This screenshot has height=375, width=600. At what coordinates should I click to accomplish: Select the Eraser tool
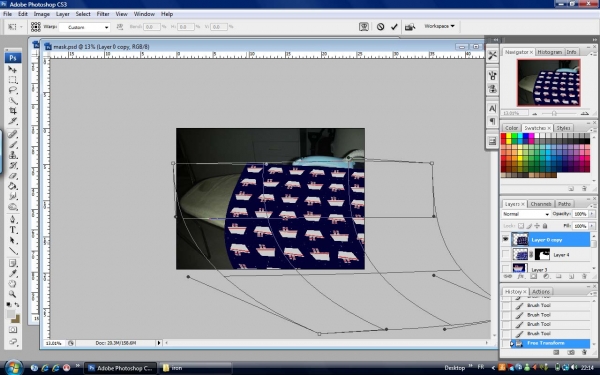click(12, 176)
